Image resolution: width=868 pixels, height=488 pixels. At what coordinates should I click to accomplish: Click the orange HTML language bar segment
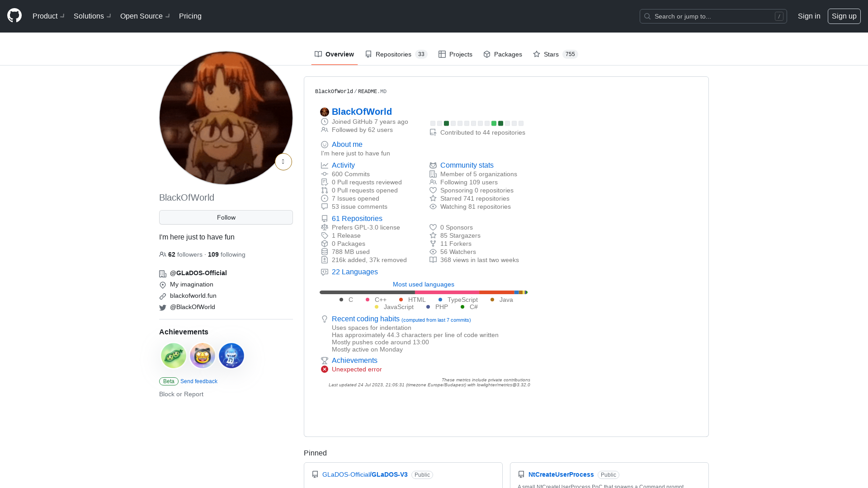point(497,292)
